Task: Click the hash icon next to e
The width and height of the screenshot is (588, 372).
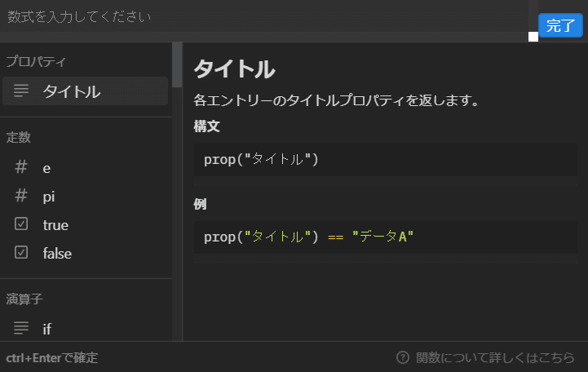Action: tap(21, 167)
